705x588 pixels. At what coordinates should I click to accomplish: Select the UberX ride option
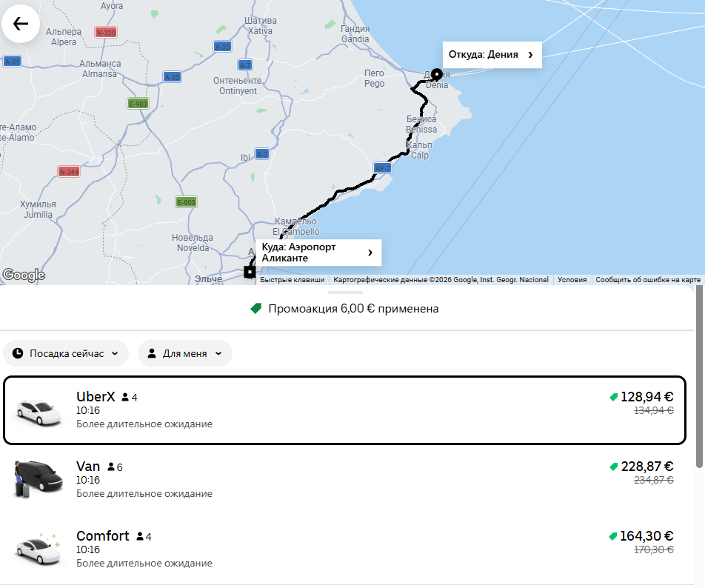[x=344, y=410]
